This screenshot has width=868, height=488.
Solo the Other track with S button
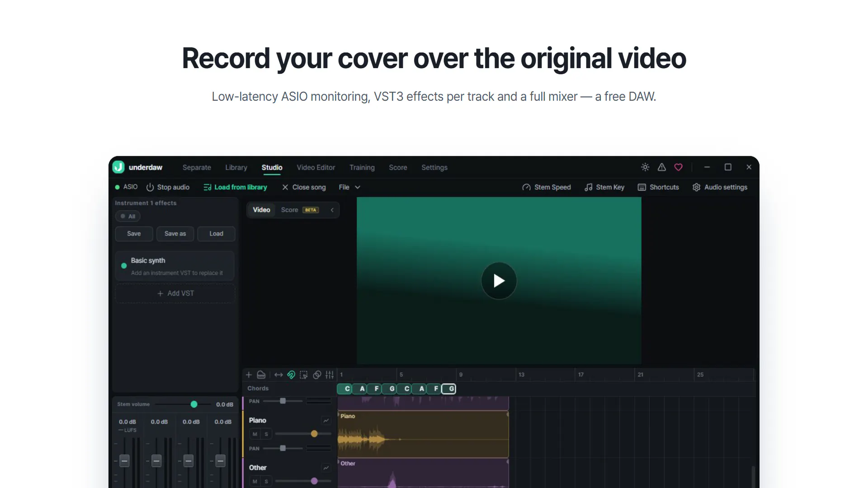tap(266, 481)
